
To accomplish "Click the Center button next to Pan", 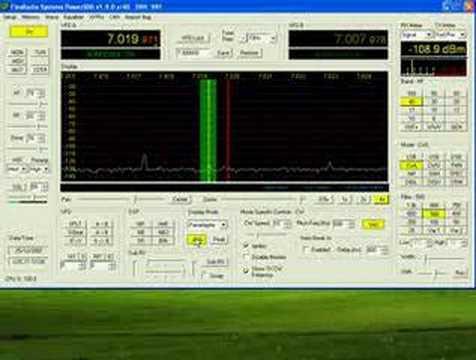I will pyautogui.click(x=180, y=199).
